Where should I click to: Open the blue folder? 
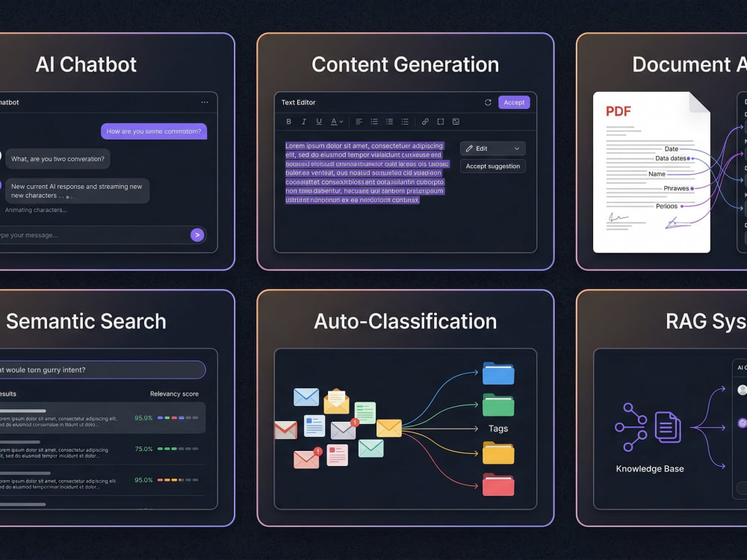pos(498,373)
